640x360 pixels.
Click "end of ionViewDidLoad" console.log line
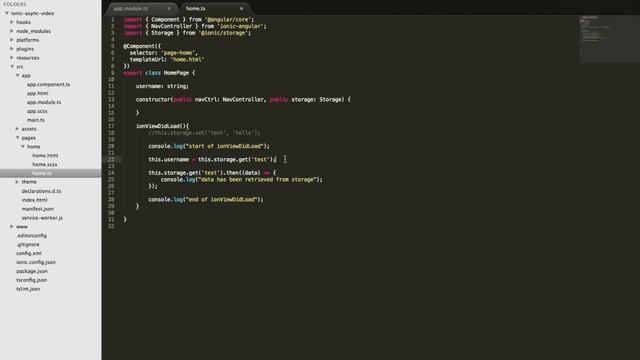[x=206, y=200]
